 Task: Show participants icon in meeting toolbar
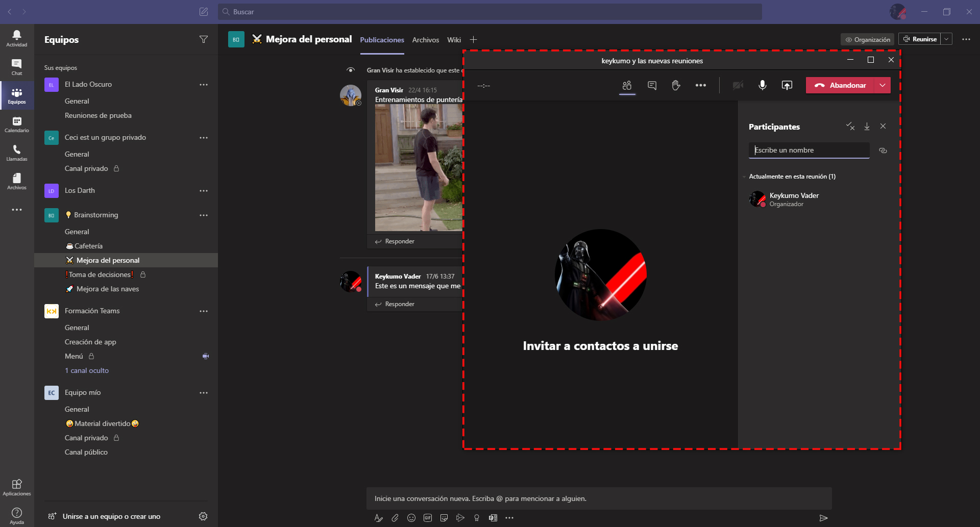pyautogui.click(x=627, y=85)
